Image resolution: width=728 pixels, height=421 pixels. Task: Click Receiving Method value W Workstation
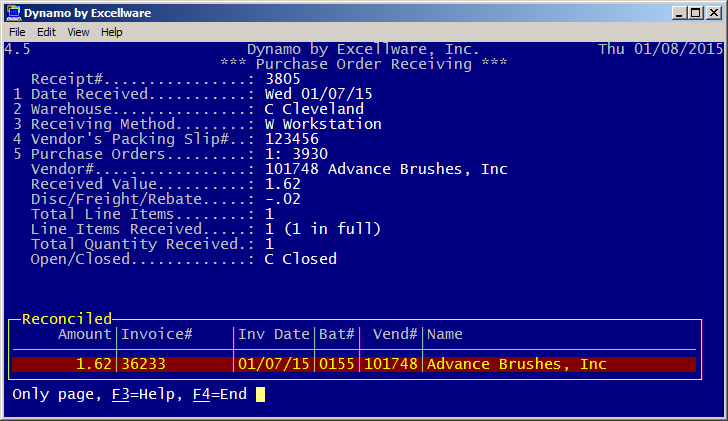[323, 124]
